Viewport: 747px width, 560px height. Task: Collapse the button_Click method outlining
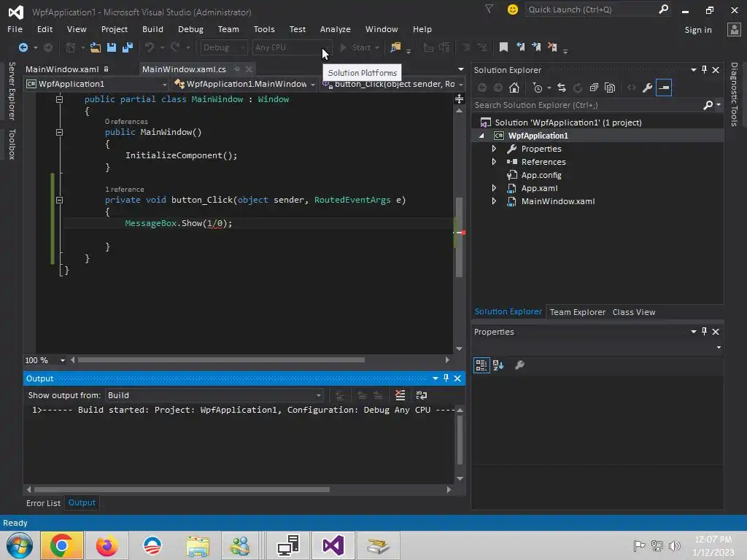[59, 200]
